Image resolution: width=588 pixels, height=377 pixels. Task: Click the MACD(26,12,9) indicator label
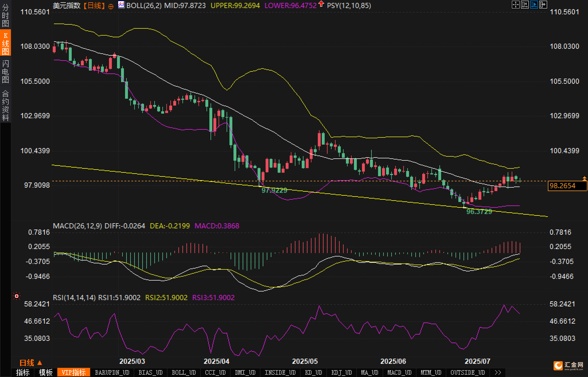[x=77, y=226]
